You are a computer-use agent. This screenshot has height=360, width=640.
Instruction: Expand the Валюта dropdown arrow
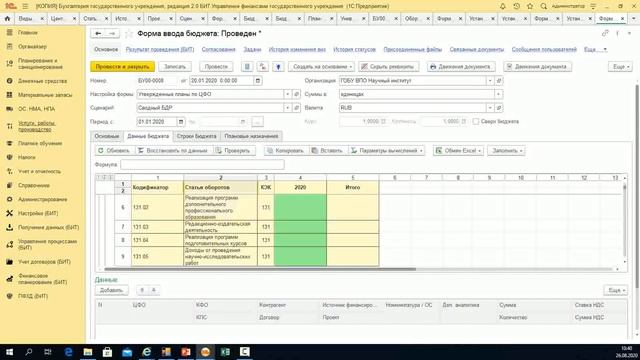490,108
